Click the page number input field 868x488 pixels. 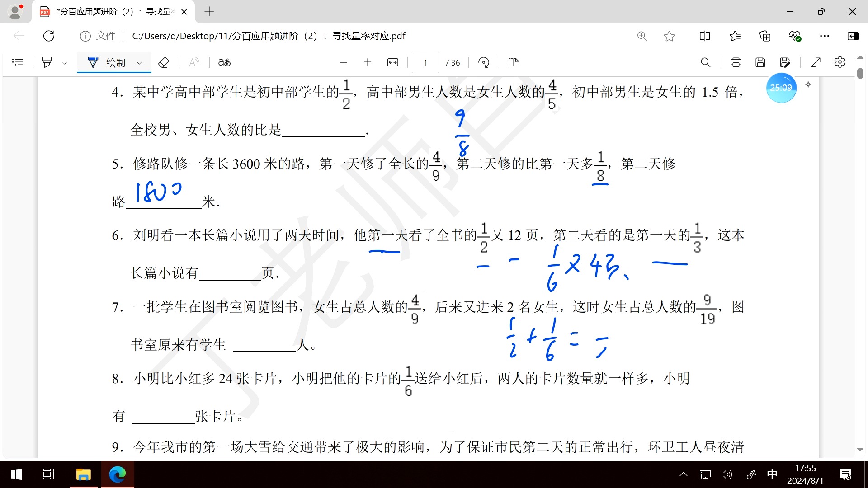[425, 62]
